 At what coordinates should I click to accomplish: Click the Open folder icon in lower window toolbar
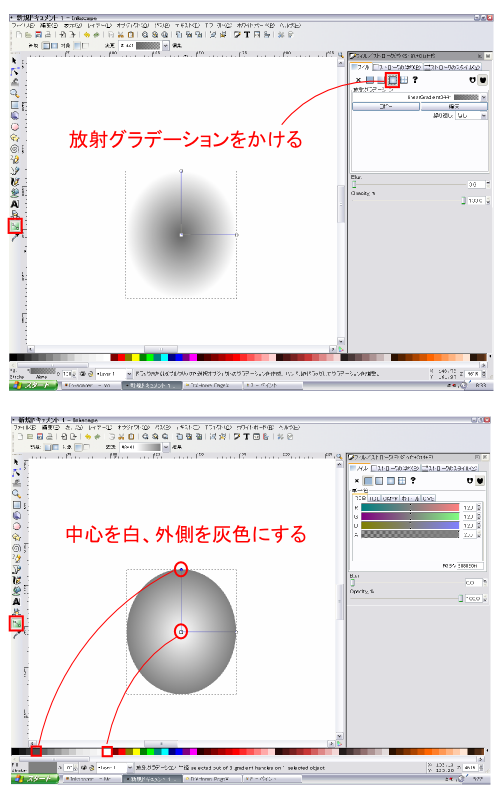pyautogui.click(x=30, y=437)
